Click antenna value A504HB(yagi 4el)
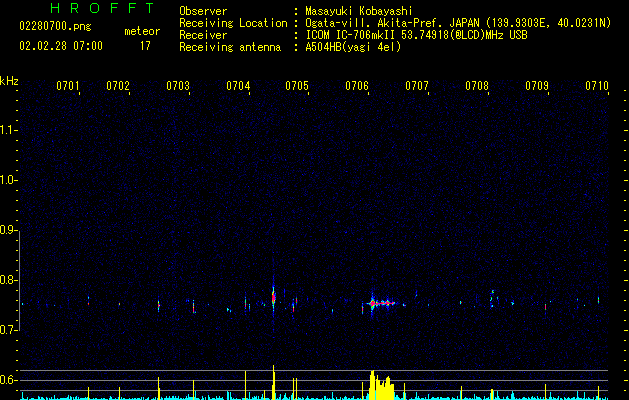 (353, 47)
